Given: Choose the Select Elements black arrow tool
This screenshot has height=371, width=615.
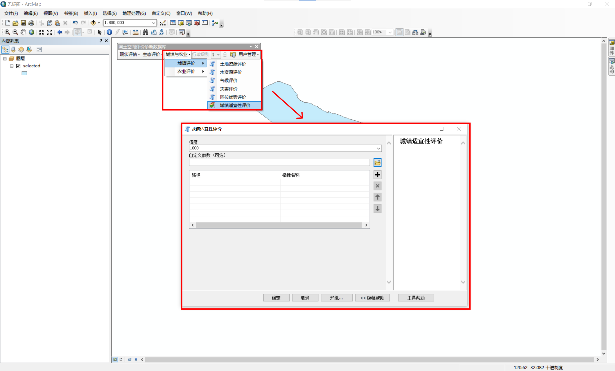Looking at the screenshot, I should 100,32.
